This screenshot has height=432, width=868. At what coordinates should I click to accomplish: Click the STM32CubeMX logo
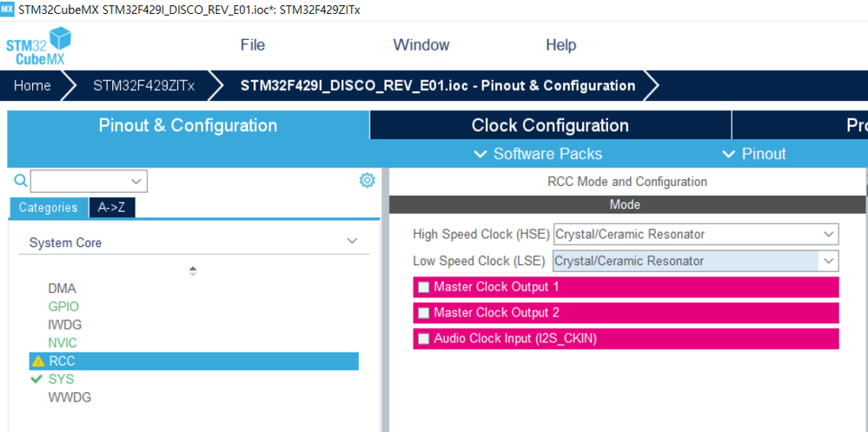(x=38, y=46)
